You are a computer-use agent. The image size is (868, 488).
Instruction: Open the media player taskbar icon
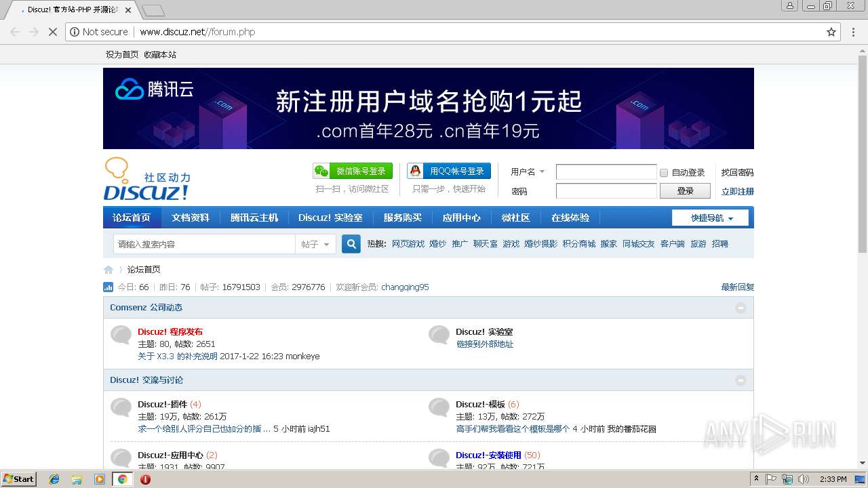pyautogui.click(x=100, y=479)
